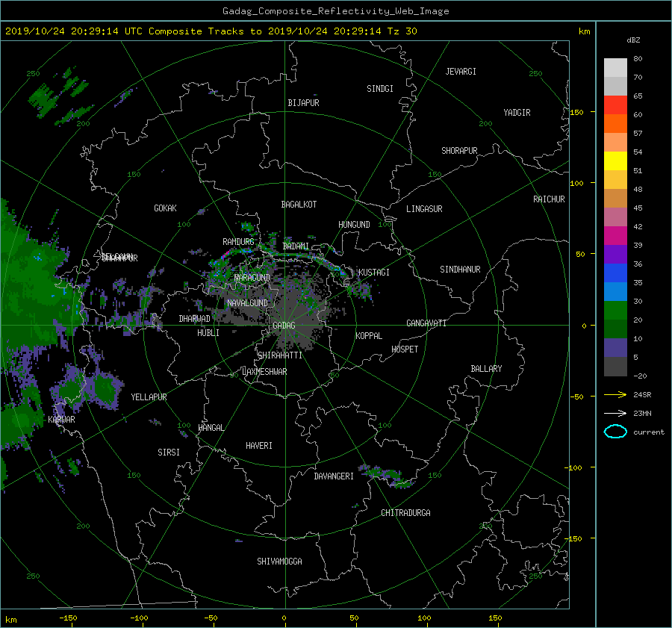Click the SINDGI city label
This screenshot has height=628, width=672.
pyautogui.click(x=380, y=89)
